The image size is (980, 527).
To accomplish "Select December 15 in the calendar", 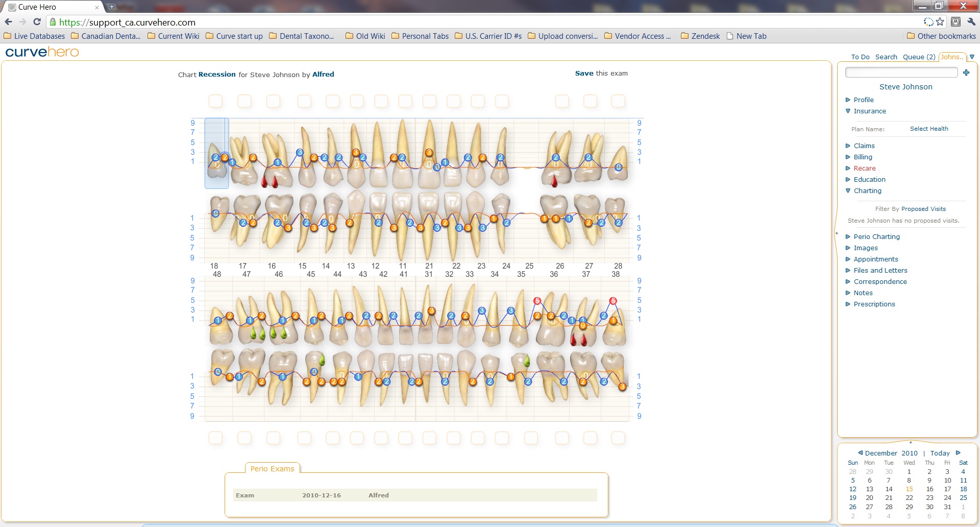I will pos(909,489).
